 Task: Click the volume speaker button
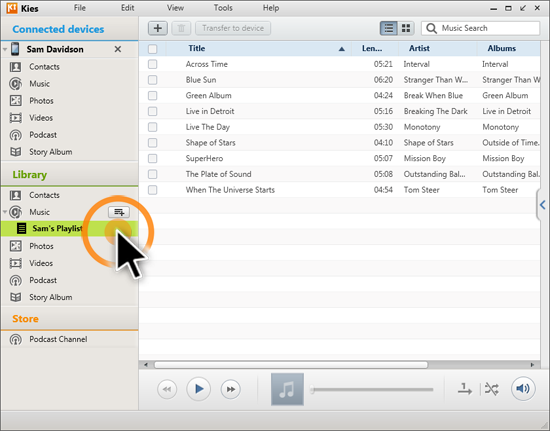[523, 389]
